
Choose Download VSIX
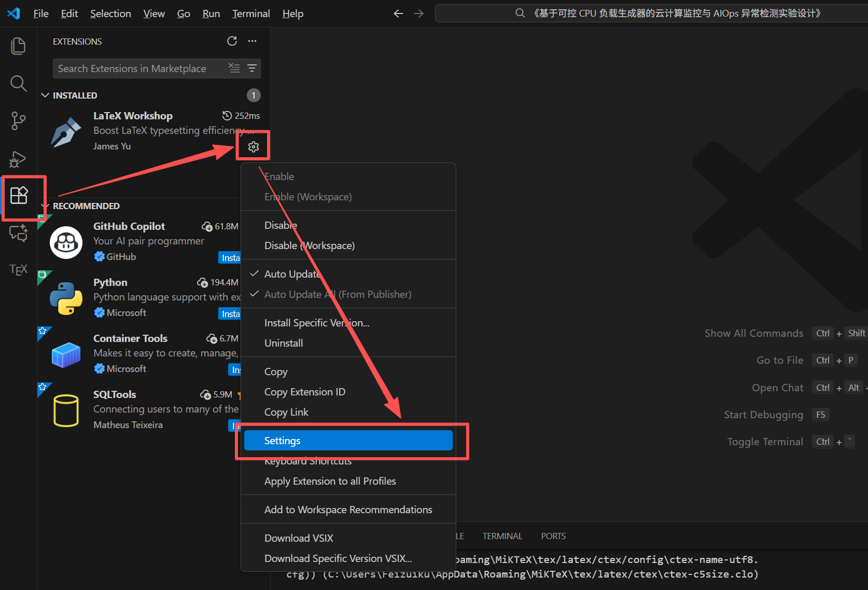point(348,538)
